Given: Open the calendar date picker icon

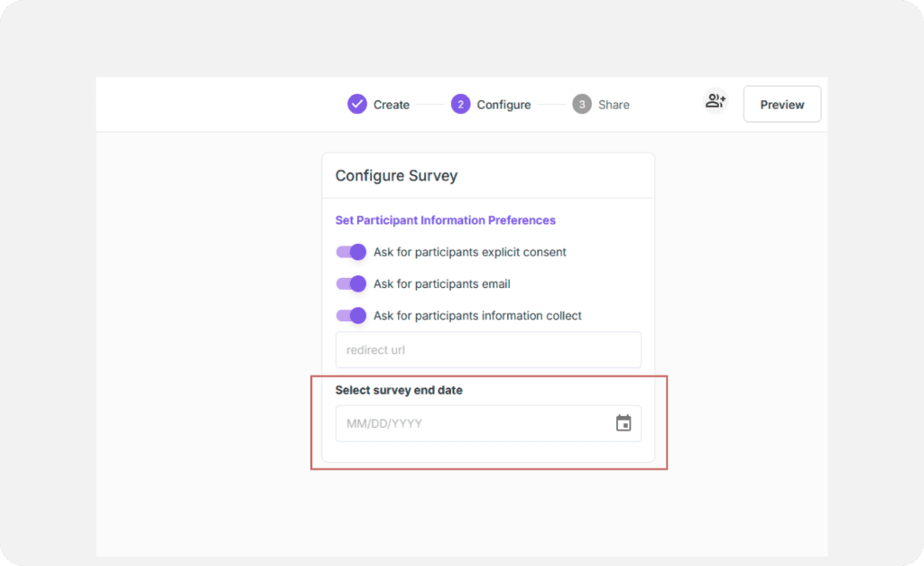Looking at the screenshot, I should point(624,423).
